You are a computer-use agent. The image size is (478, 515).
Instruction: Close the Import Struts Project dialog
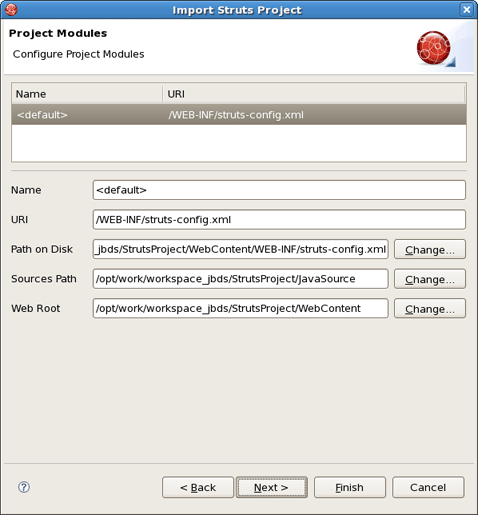coord(467,10)
